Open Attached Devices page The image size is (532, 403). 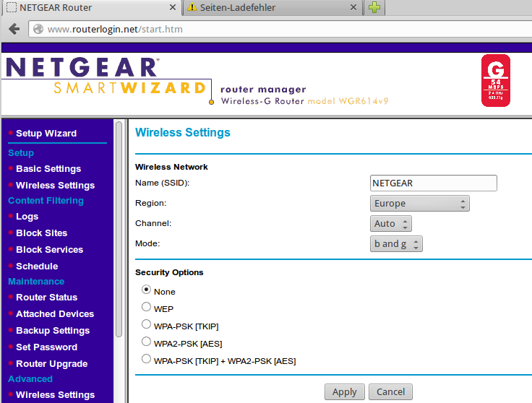tap(55, 314)
